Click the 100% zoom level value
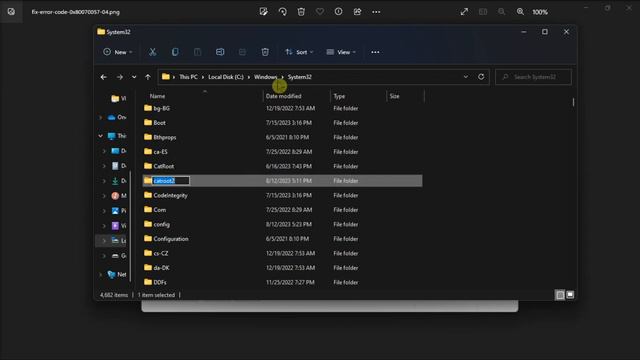The height and width of the screenshot is (360, 640). [540, 12]
